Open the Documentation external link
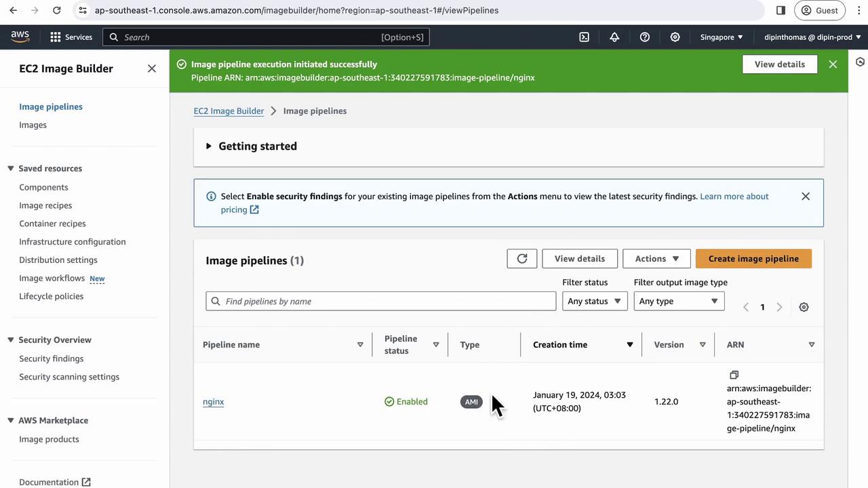Image resolution: width=868 pixels, height=488 pixels. tap(55, 483)
